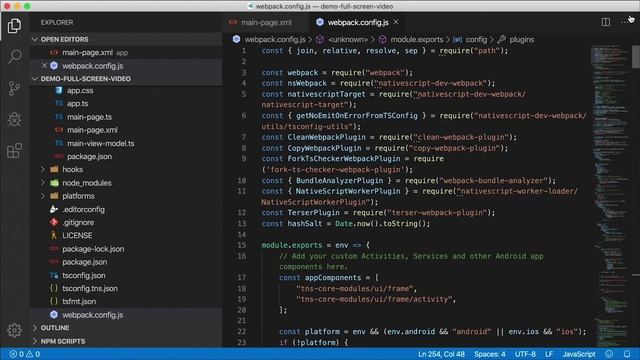This screenshot has width=640, height=360.
Task: Open tsfmt.json file
Action: tap(79, 301)
